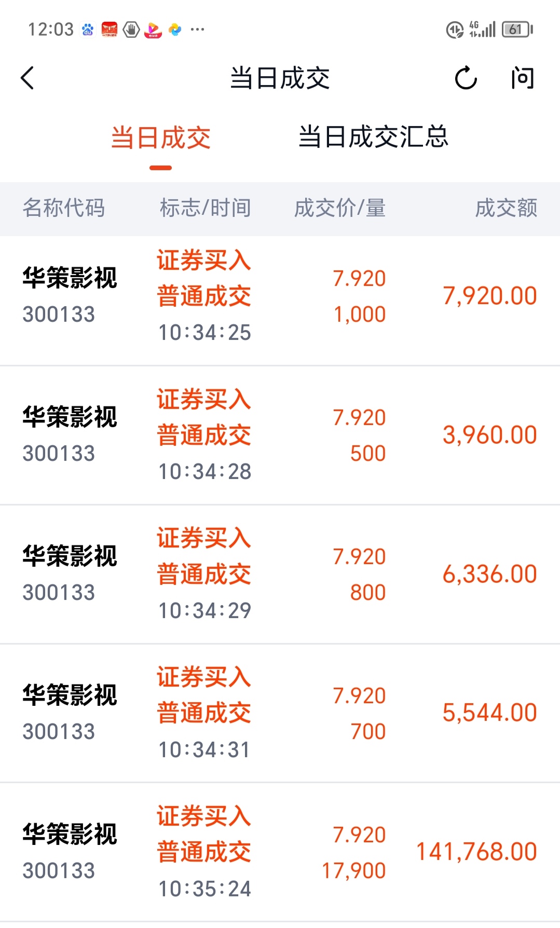Refresh today's trade list
This screenshot has width=560, height=928.
tap(466, 78)
